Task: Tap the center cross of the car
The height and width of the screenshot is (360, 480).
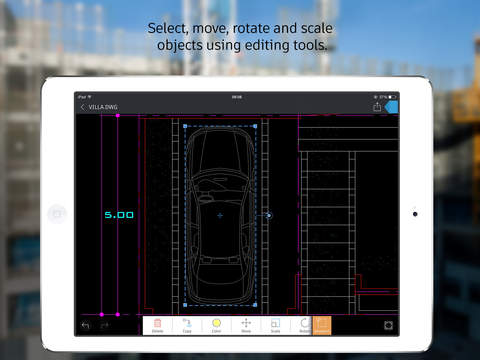Action: tap(220, 216)
